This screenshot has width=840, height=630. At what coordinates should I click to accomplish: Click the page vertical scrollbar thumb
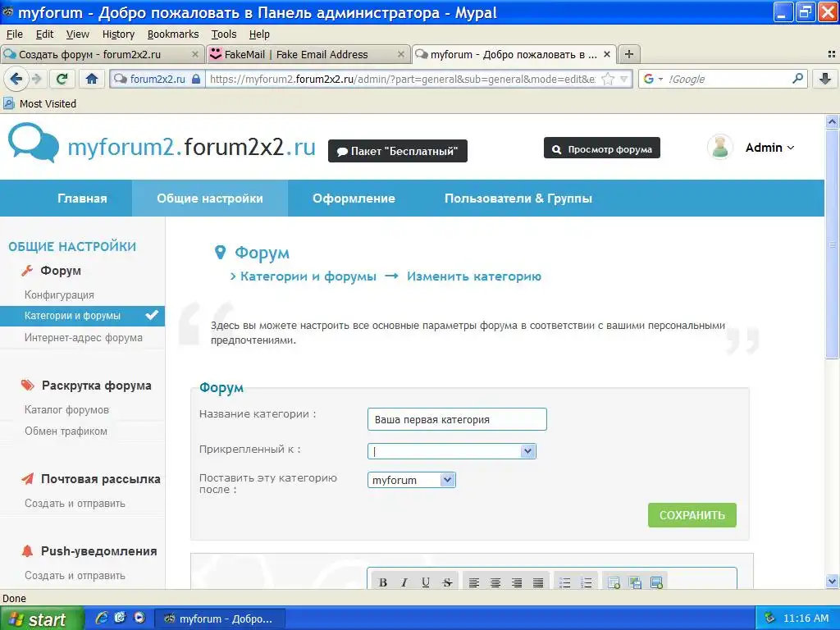[x=832, y=244]
